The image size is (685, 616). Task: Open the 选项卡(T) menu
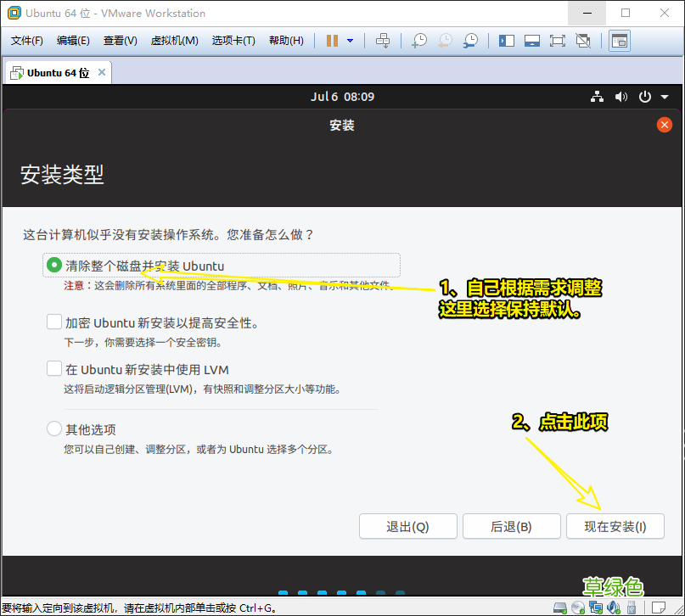coord(233,41)
